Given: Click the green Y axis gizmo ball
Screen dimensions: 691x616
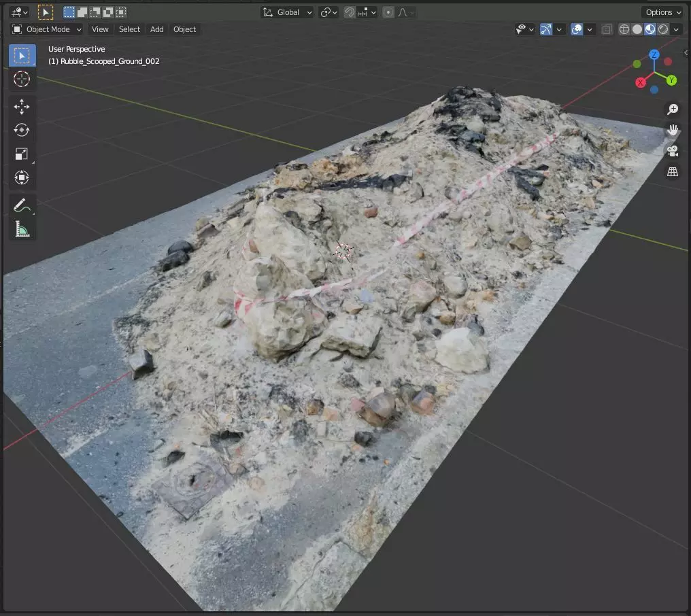Looking at the screenshot, I should (671, 80).
